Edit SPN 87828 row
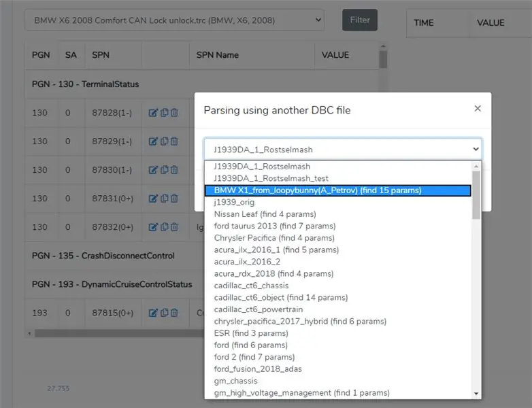This screenshot has height=408, width=532. click(153, 113)
